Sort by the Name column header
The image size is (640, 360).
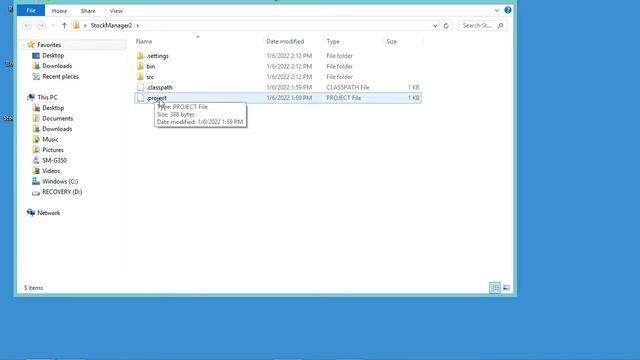click(144, 41)
